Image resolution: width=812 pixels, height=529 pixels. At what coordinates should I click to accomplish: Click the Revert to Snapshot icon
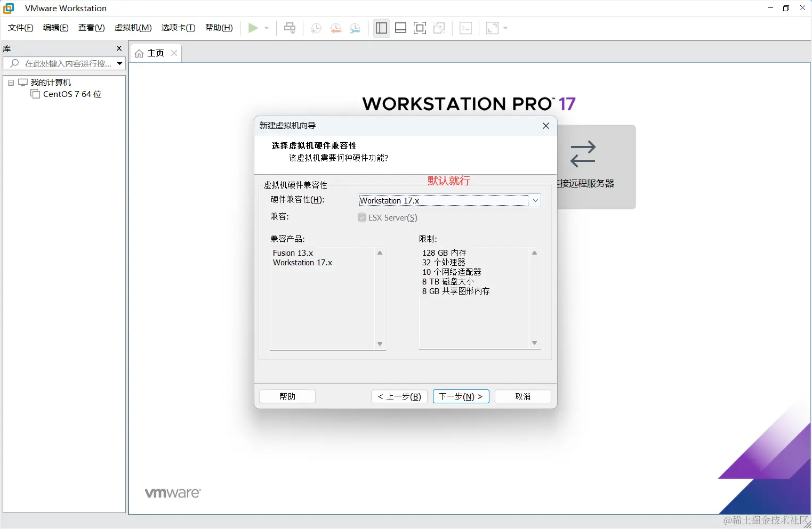[x=336, y=28]
